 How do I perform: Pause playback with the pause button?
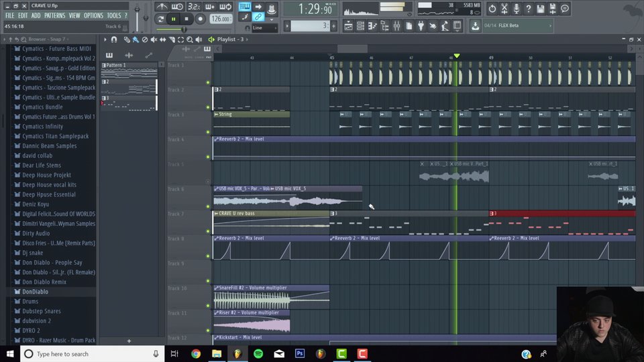point(174,19)
